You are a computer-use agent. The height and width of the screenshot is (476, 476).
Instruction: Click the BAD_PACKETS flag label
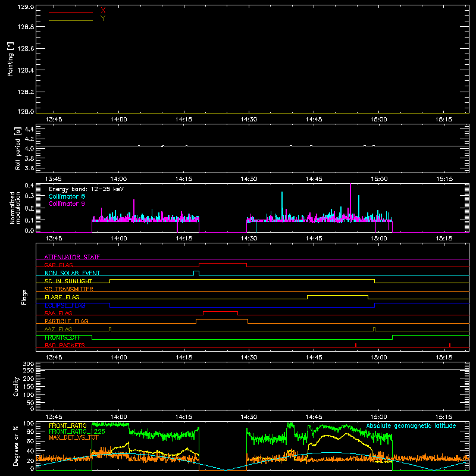pos(65,345)
